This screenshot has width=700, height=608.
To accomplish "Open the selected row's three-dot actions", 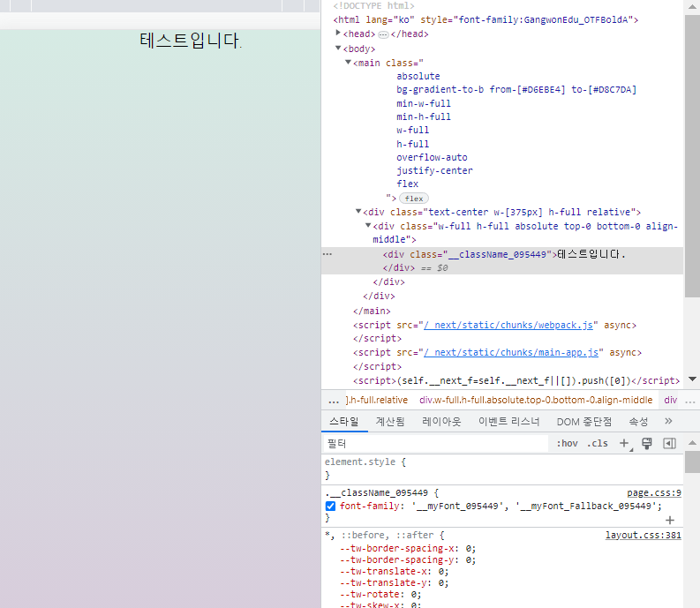I will click(327, 254).
